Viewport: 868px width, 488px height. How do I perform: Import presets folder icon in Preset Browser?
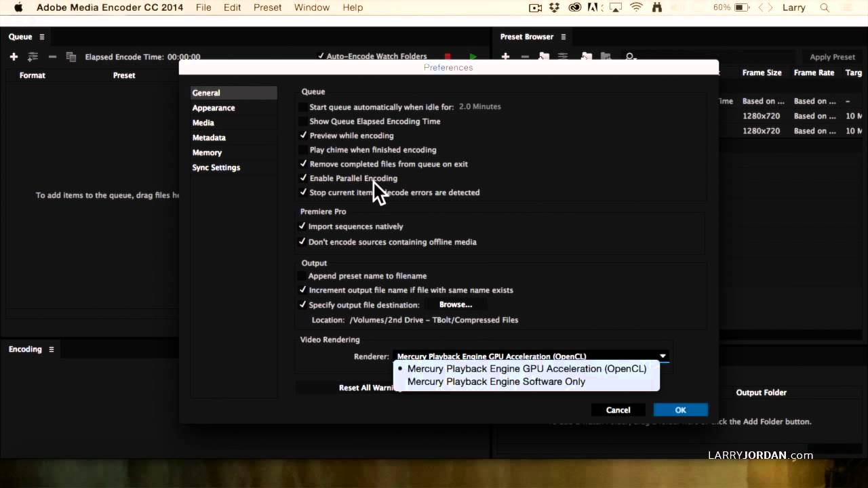[587, 57]
